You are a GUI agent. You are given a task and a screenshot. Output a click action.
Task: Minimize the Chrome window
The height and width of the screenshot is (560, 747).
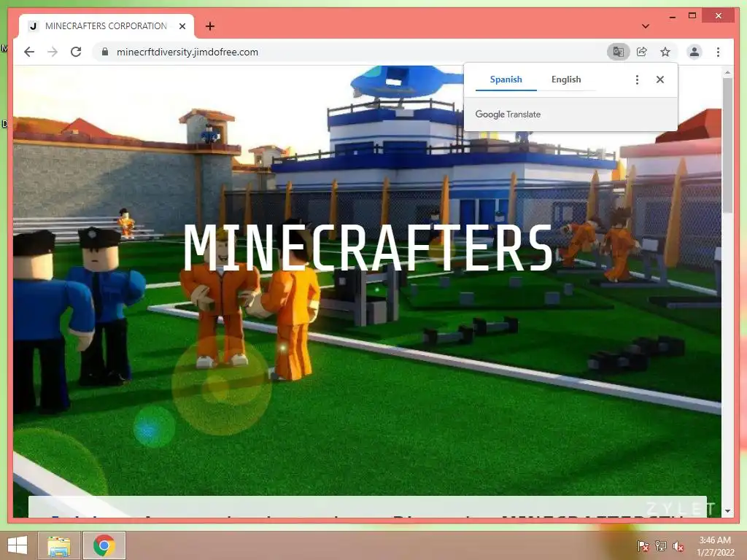pos(672,16)
